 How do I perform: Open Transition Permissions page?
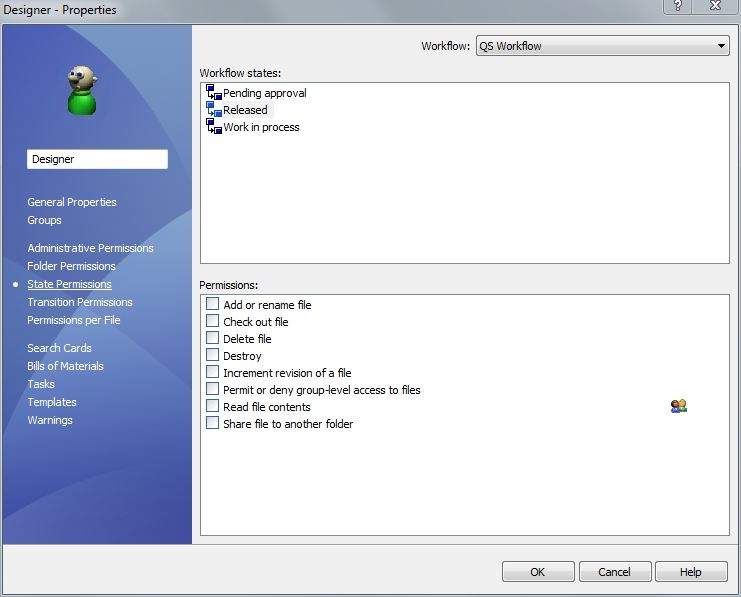point(80,302)
